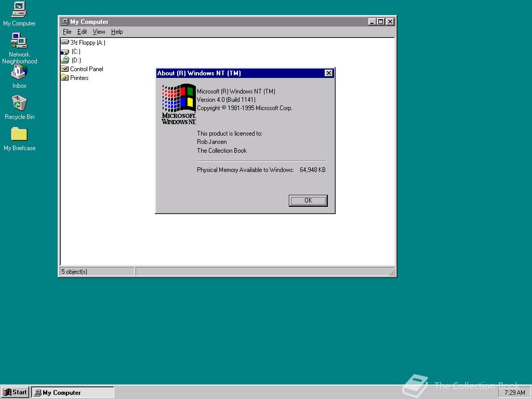Select the 3½ Floppy (A:) drive icon
532x399 pixels.
pos(65,42)
